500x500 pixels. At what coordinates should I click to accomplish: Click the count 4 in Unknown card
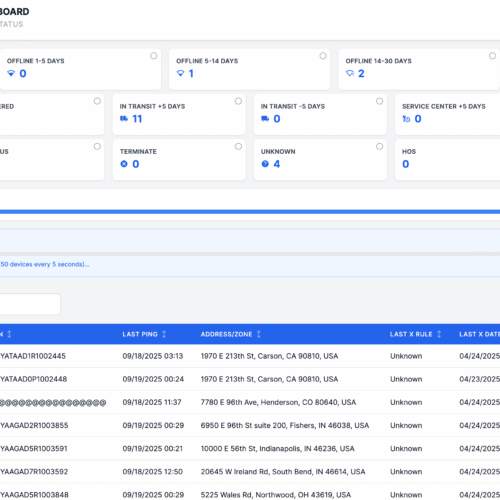(277, 164)
